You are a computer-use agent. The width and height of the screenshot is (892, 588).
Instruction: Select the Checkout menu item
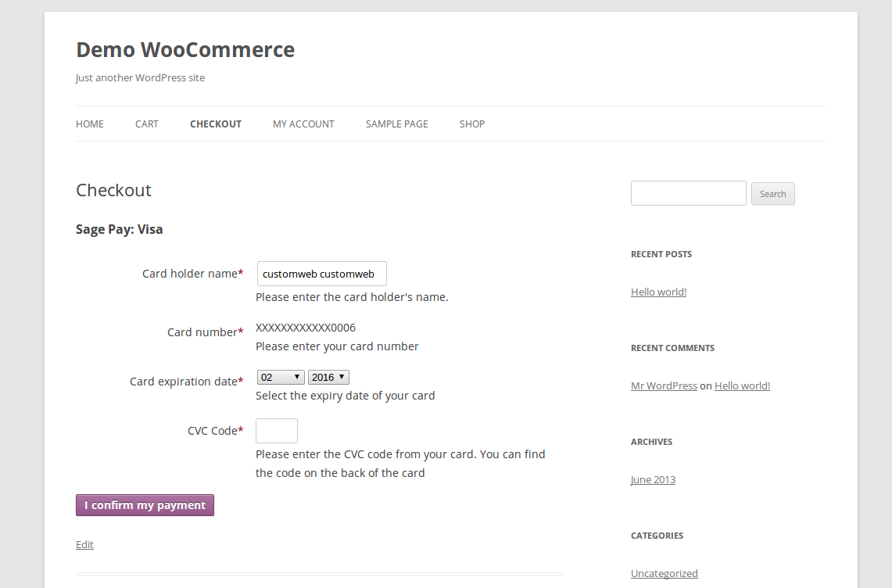coord(216,124)
